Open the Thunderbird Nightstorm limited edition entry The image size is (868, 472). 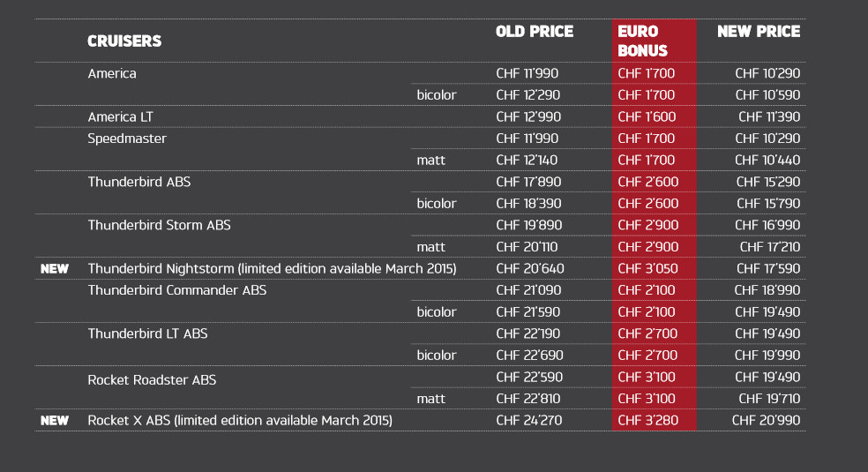click(x=272, y=269)
